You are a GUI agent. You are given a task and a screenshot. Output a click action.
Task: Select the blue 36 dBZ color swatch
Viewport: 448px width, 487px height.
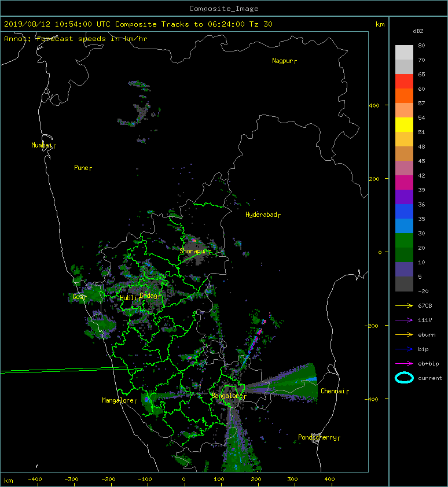(404, 211)
